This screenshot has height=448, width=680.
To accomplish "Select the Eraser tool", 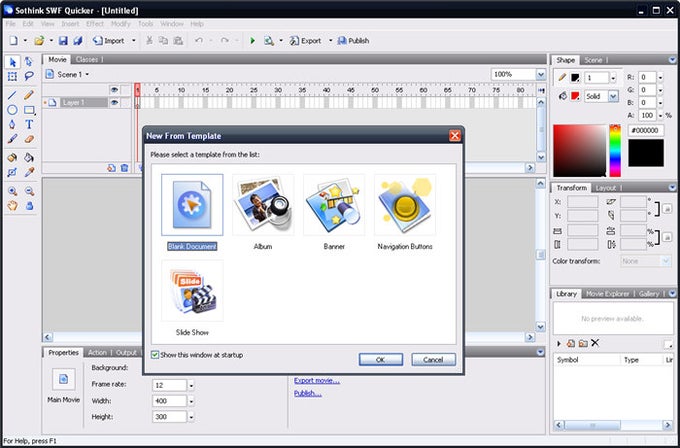I will [29, 139].
